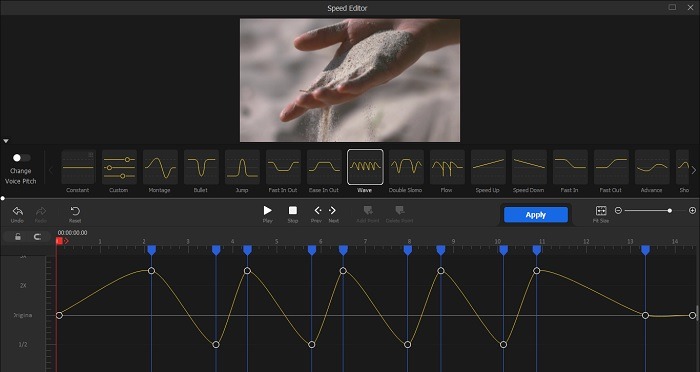Screen dimensions: 700x372
Task: Click the preview progress handle
Action: point(3,198)
